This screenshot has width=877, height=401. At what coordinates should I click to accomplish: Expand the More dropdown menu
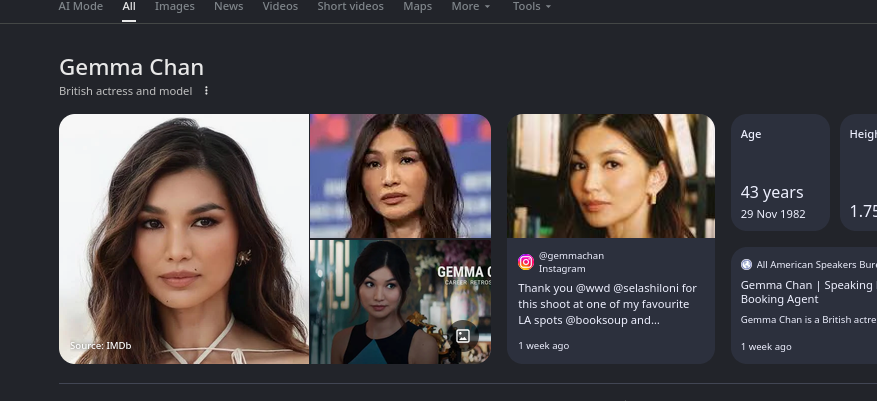(x=470, y=7)
